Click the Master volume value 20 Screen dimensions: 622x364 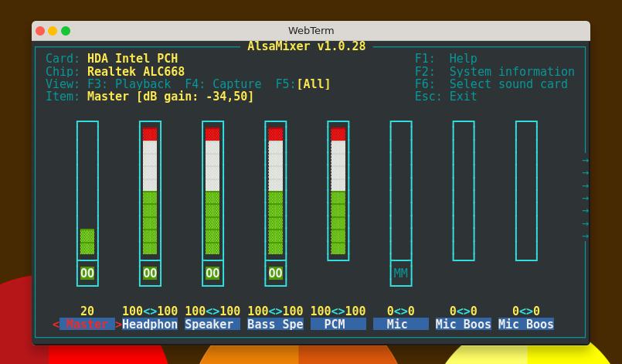pos(87,311)
